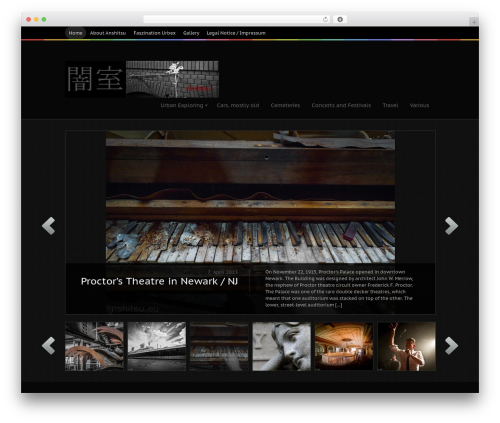Image resolution: width=500 pixels, height=423 pixels.
Task: Open Legal Notice / Impressum page
Action: coord(236,33)
